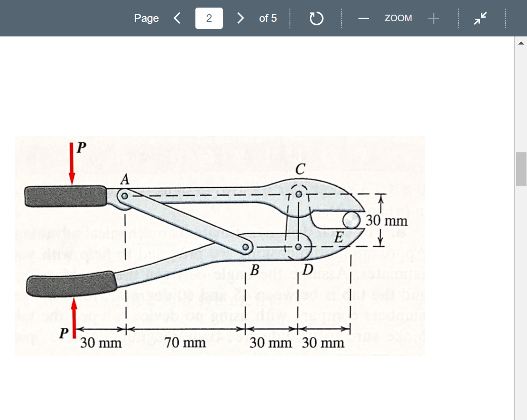Click point label E in the diagram
This screenshot has height=420, width=527.
pos(339,237)
